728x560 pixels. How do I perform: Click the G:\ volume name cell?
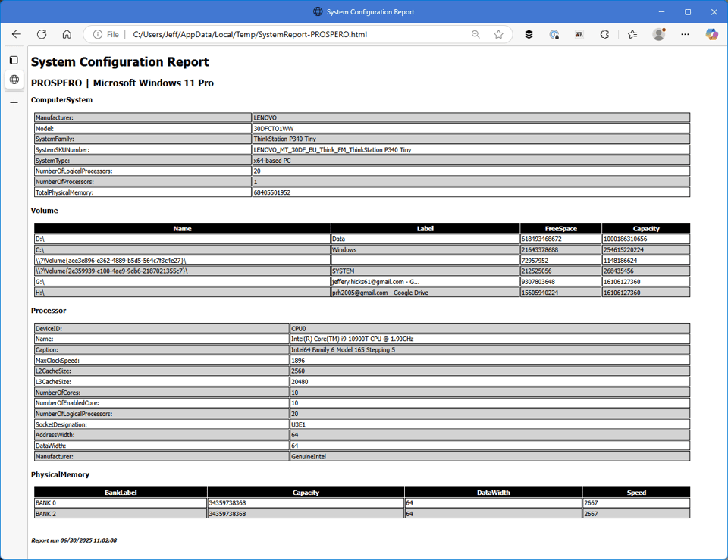tap(183, 282)
